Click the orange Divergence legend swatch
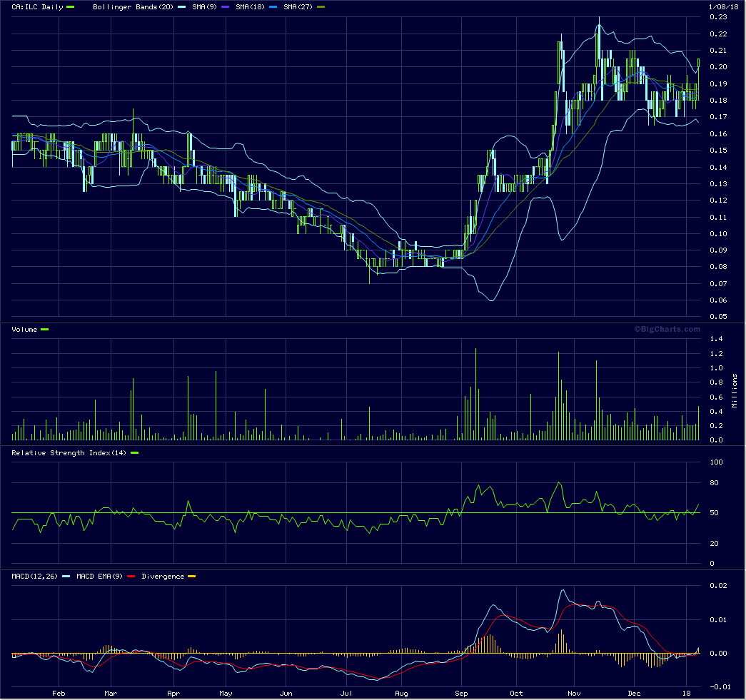 pos(191,576)
